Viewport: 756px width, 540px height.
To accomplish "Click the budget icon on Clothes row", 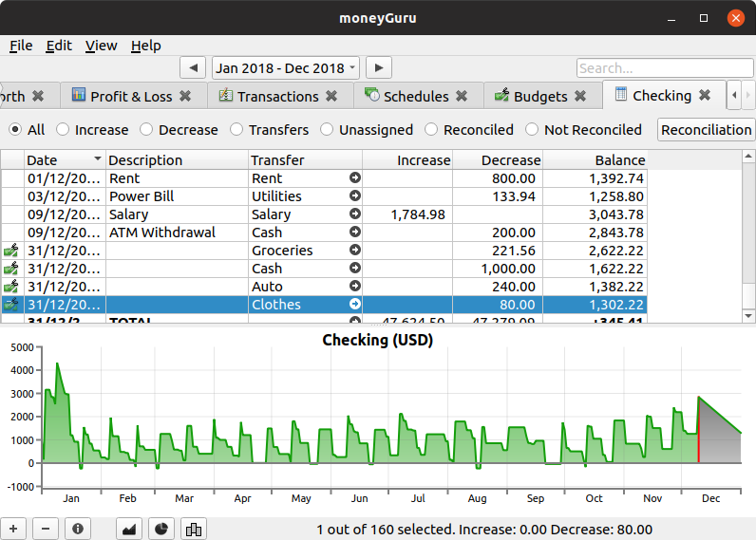I will tap(11, 304).
